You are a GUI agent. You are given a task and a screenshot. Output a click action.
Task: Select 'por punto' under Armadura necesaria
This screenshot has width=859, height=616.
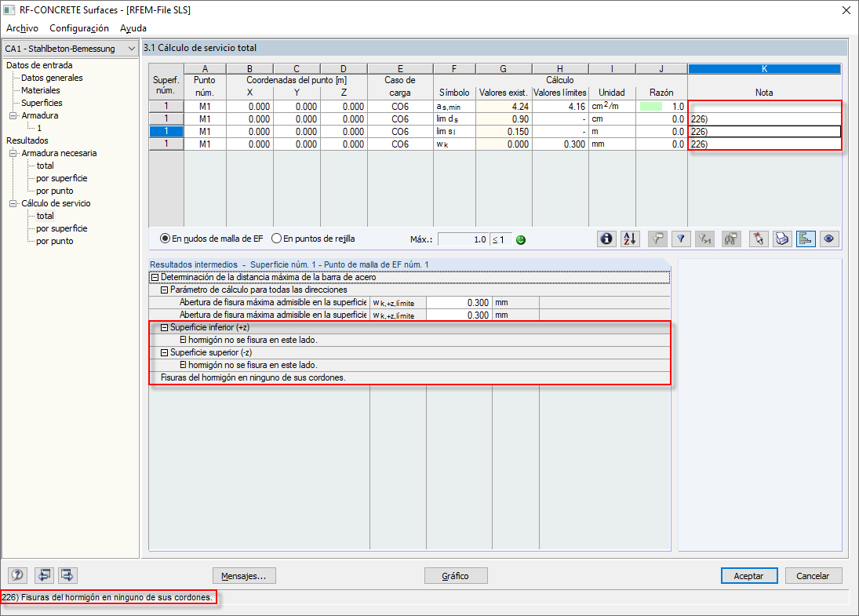coord(54,191)
